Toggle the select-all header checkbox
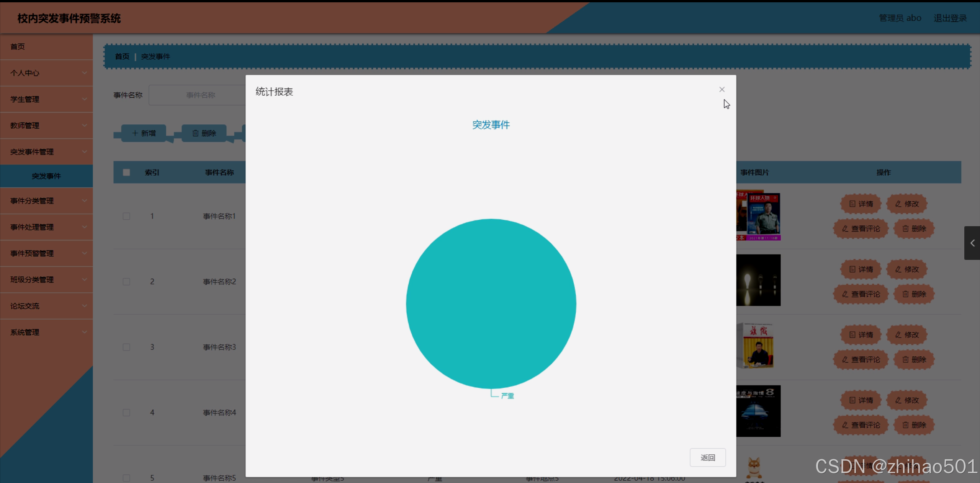 [126, 173]
